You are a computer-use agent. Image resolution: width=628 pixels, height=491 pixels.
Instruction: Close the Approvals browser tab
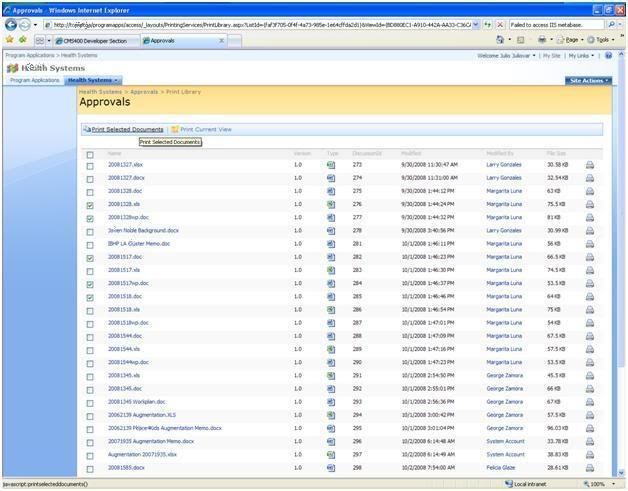point(221,41)
